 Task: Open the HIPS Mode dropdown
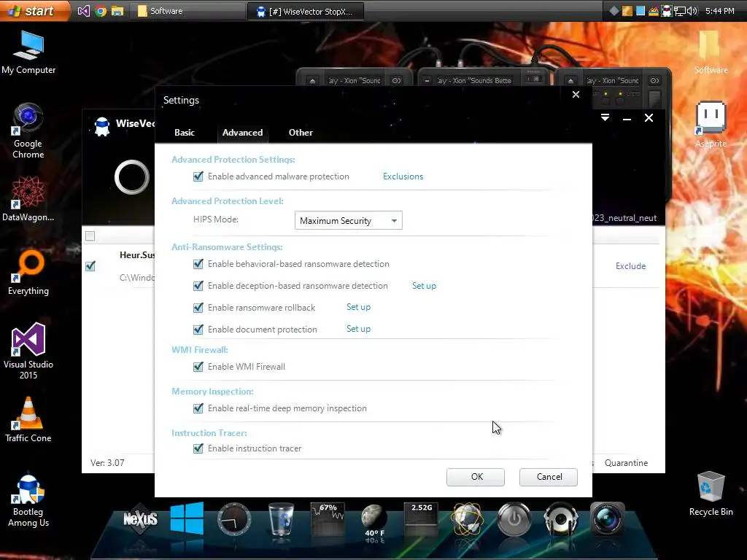click(348, 220)
